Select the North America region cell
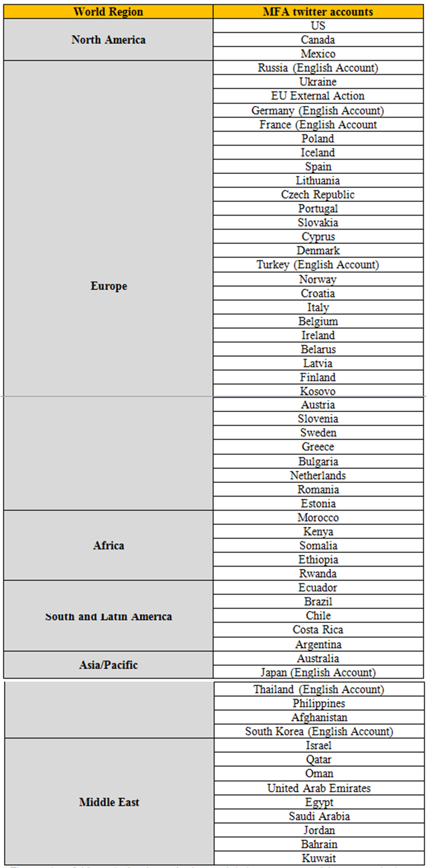This screenshot has height=868, width=430. pyautogui.click(x=108, y=40)
